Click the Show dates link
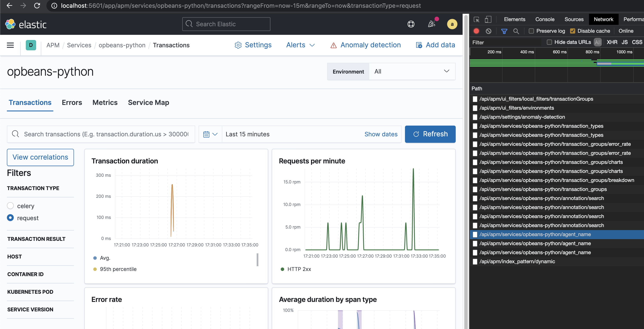Screen dimensions: 644x329 click(381, 134)
